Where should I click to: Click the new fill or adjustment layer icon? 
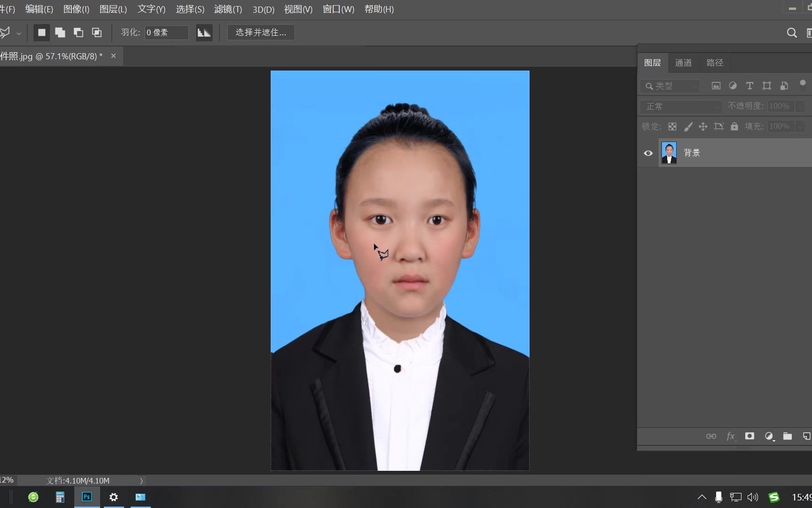(x=769, y=437)
